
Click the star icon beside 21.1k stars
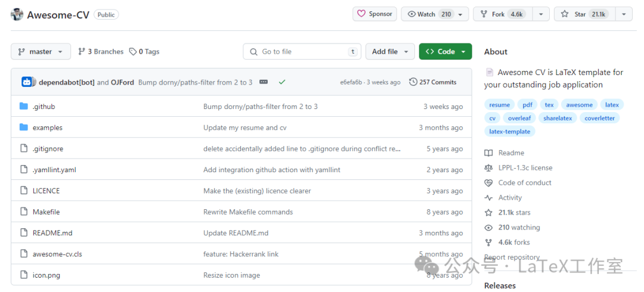[488, 213]
